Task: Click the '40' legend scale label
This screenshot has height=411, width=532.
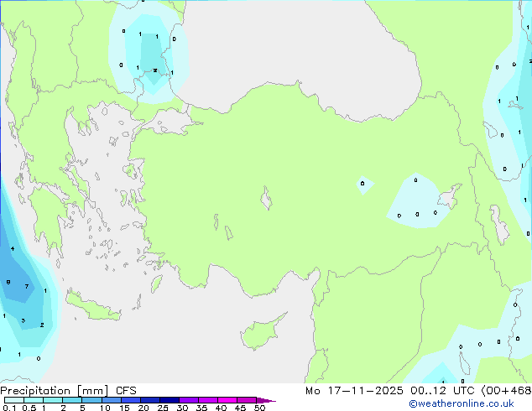Action: coord(221,408)
